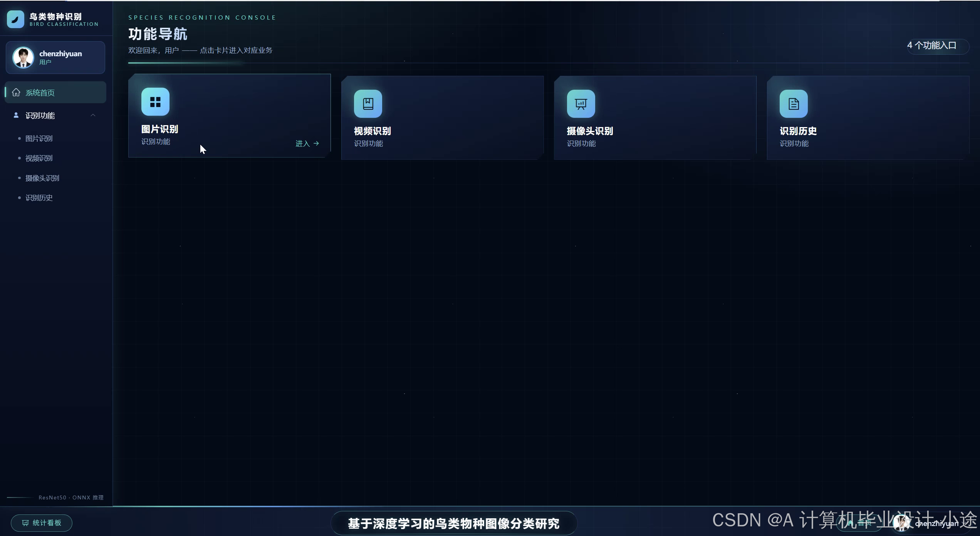Click the chenzhiyuan avatar in sidebar
Image resolution: width=980 pixels, height=536 pixels.
tap(23, 58)
